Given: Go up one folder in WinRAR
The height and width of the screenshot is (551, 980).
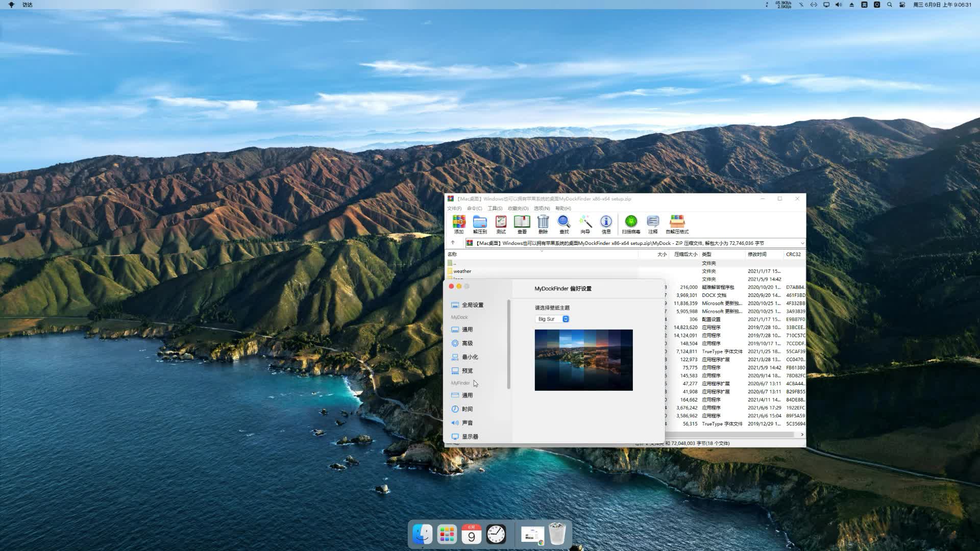Looking at the screenshot, I should (x=453, y=243).
